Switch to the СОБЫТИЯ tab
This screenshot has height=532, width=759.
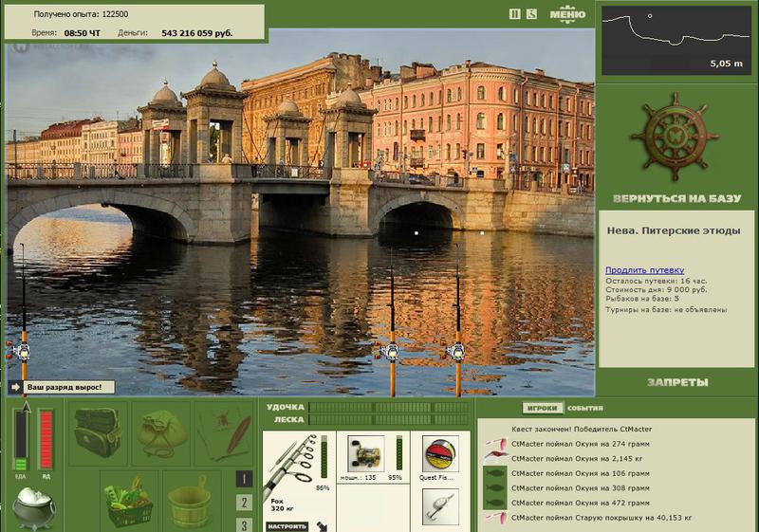(584, 408)
